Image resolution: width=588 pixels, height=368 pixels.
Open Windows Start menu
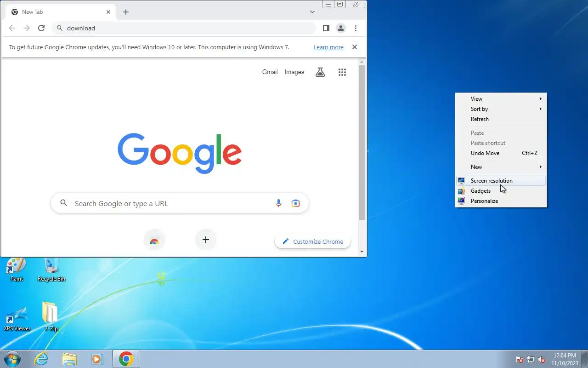click(12, 359)
